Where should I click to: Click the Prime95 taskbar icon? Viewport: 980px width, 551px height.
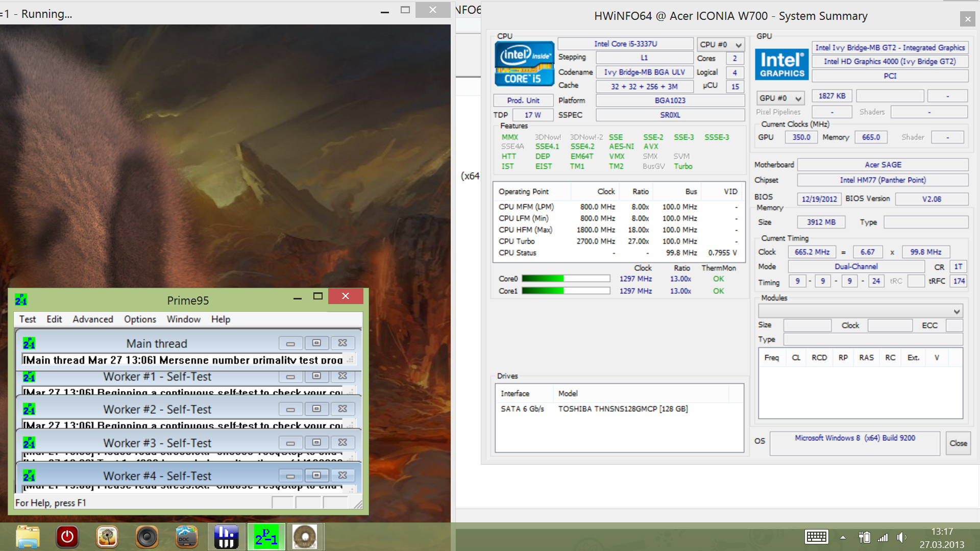pos(266,537)
